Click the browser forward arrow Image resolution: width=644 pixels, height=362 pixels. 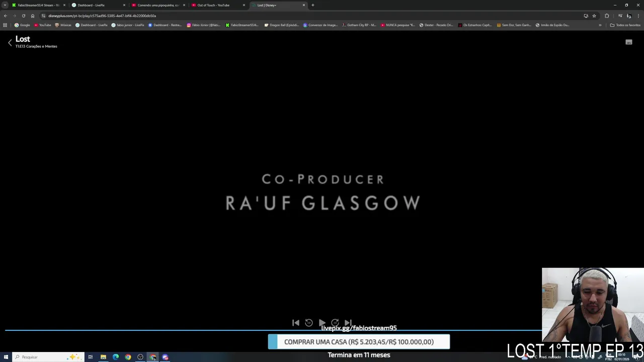pos(15,16)
